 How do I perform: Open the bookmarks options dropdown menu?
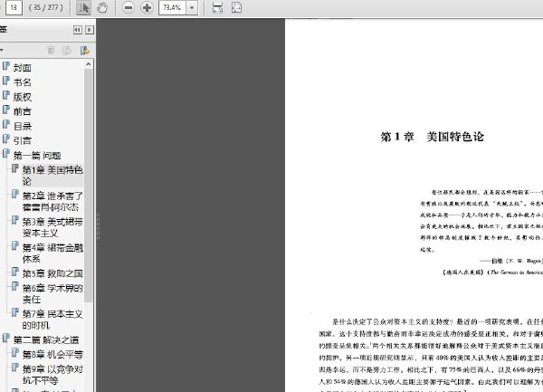(3, 51)
